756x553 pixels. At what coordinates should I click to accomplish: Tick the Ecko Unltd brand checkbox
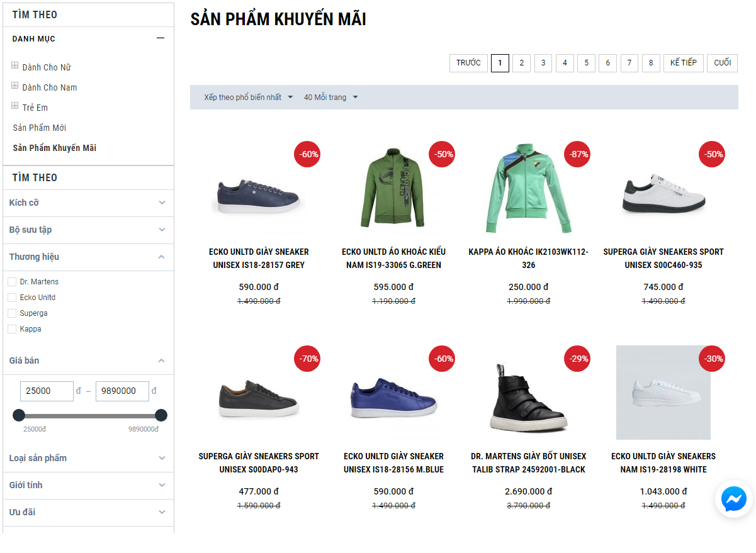[12, 298]
